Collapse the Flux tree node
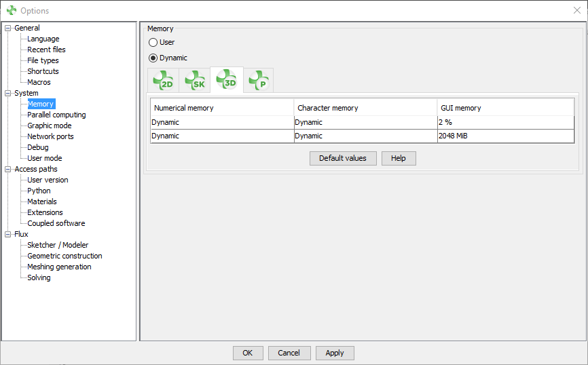Screen dimensions: 588x365 (8, 234)
